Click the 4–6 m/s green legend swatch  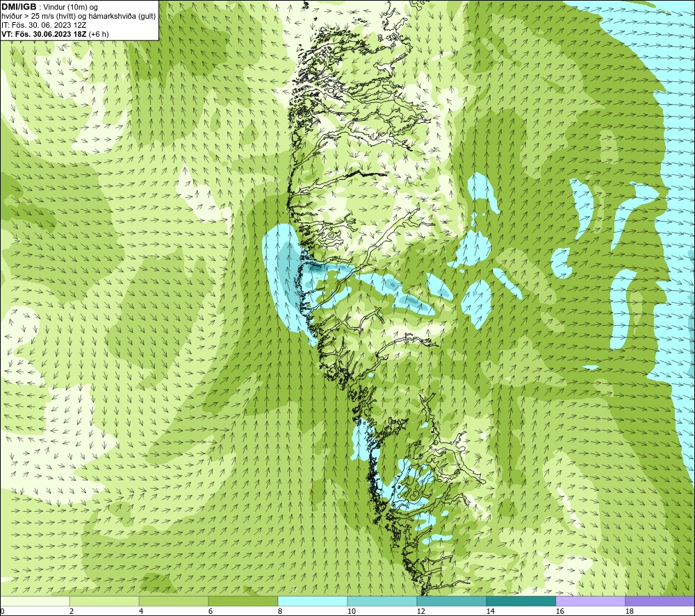point(174,601)
